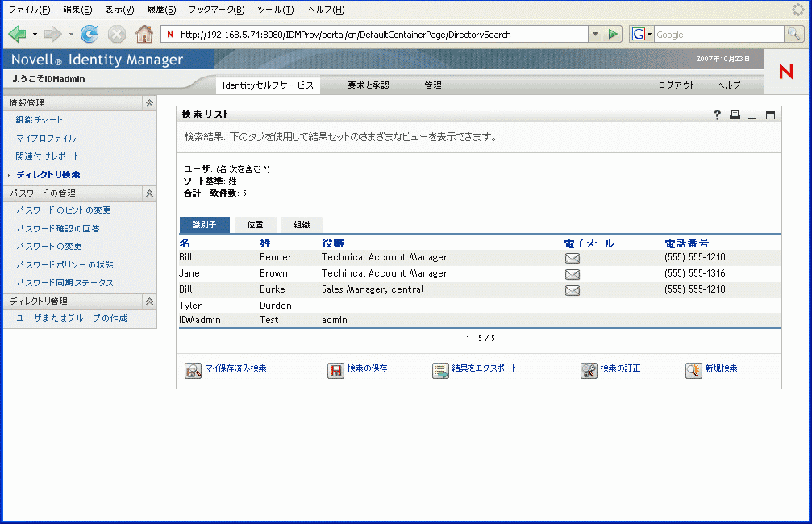Open the forward button history dropdown arrow
812x524 pixels.
pyautogui.click(x=71, y=35)
